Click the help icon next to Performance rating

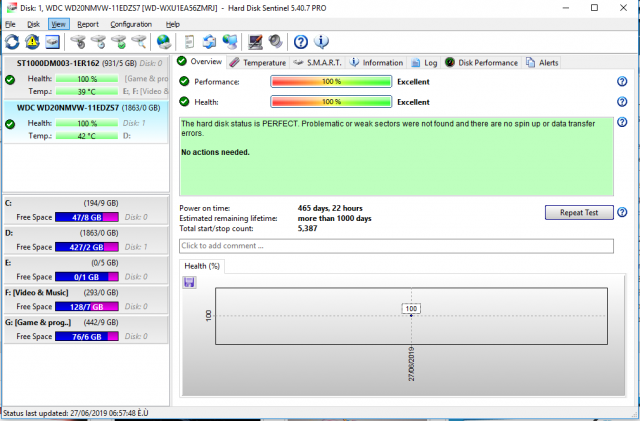[x=622, y=82]
